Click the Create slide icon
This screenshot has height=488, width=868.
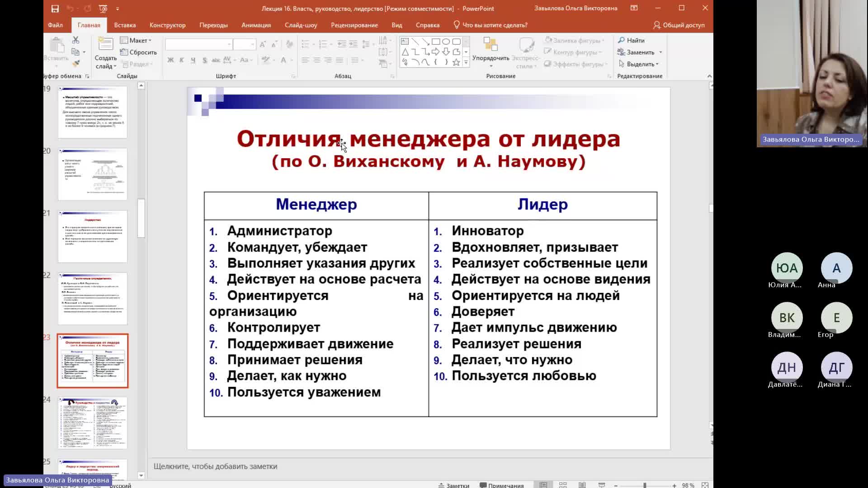coord(105,44)
